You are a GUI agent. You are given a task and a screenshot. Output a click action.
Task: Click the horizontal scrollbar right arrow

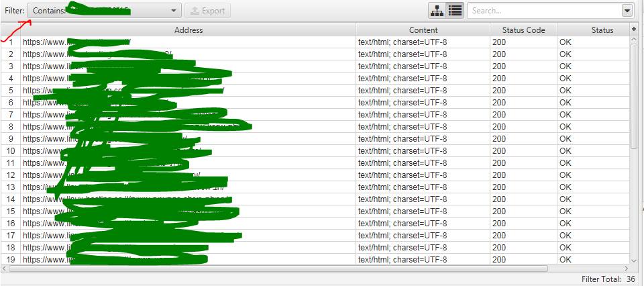click(x=626, y=269)
